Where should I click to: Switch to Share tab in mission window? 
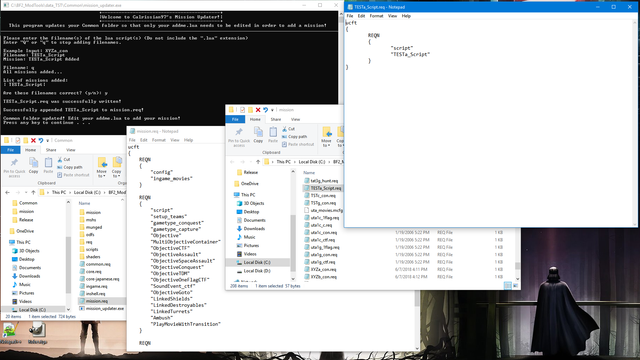click(x=276, y=119)
